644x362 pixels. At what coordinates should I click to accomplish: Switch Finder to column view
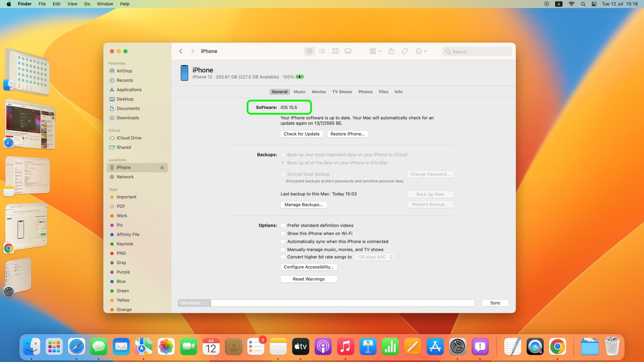tap(335, 51)
